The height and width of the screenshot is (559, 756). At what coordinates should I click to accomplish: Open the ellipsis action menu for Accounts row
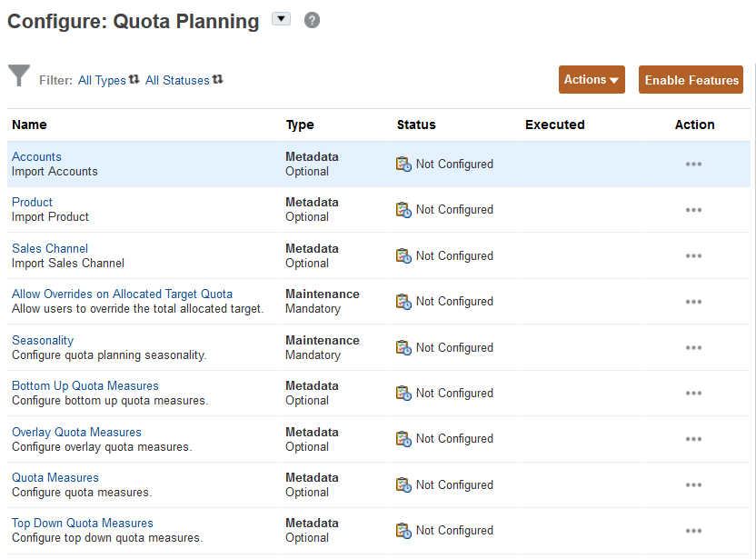693,165
